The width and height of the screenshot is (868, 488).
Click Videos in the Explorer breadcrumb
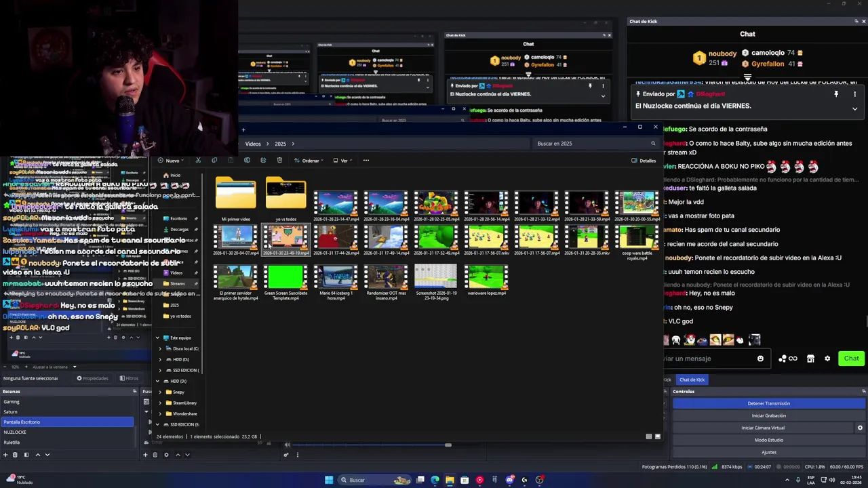pos(253,144)
